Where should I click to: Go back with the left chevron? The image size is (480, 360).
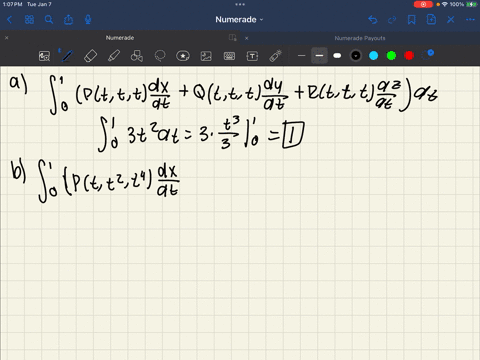(x=9, y=20)
